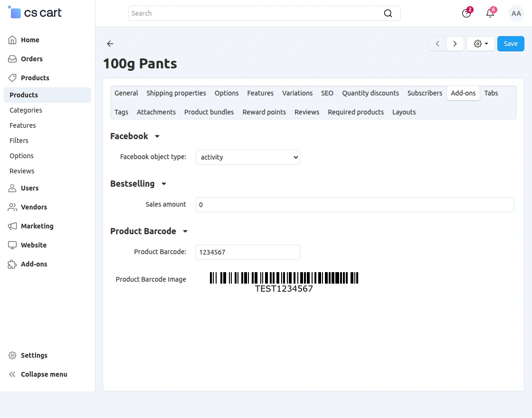Click the Save button

(511, 44)
